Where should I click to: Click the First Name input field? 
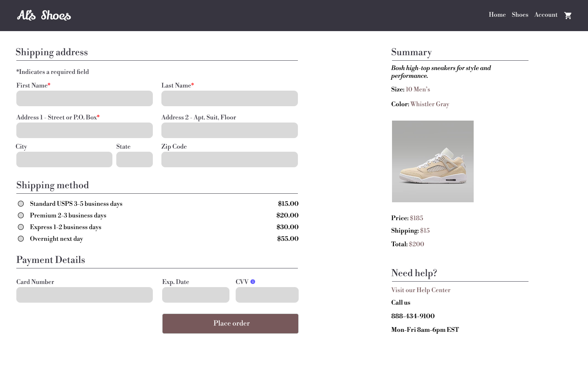click(84, 98)
